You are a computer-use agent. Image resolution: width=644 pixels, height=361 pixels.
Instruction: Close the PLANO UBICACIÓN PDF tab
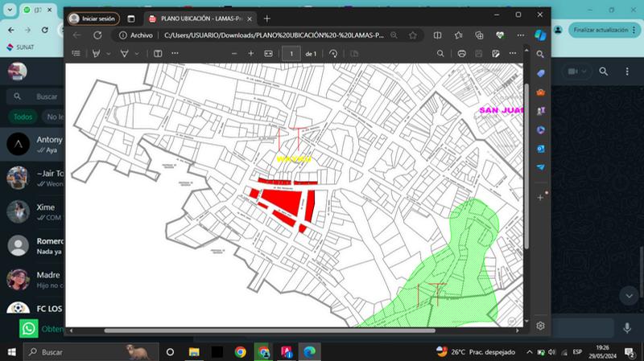click(250, 18)
